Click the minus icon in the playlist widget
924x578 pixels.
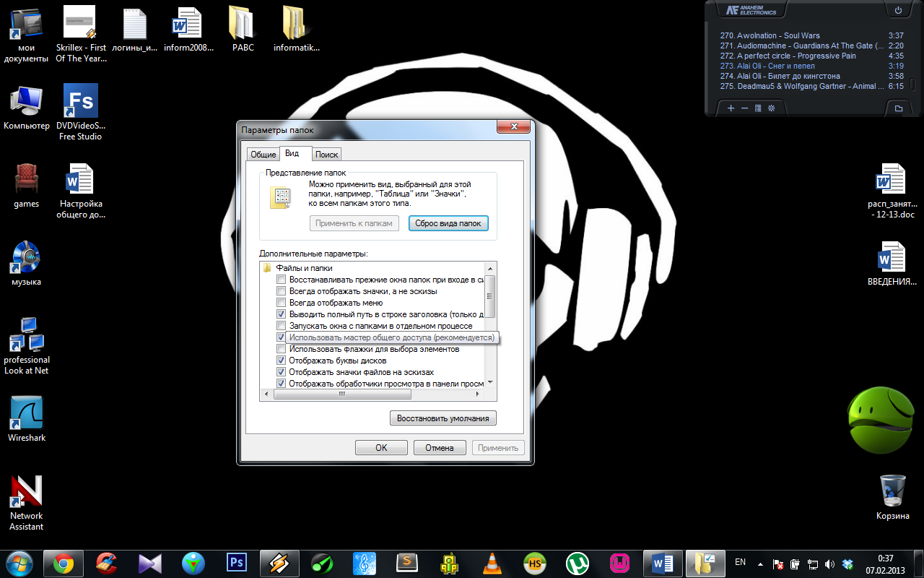[x=744, y=108]
